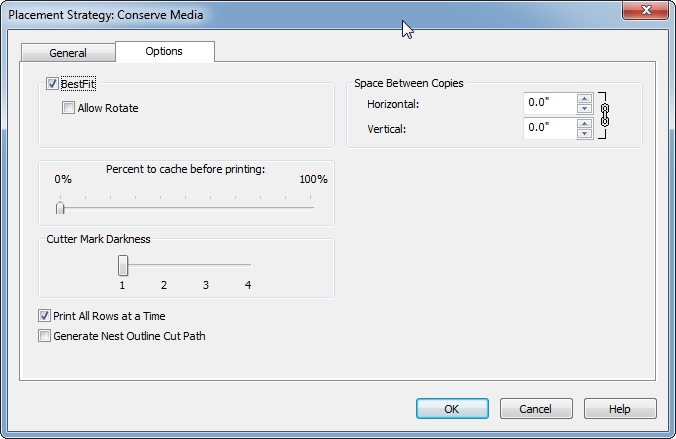Increase Horizontal spacing with up arrow
The height and width of the screenshot is (439, 676).
[584, 99]
